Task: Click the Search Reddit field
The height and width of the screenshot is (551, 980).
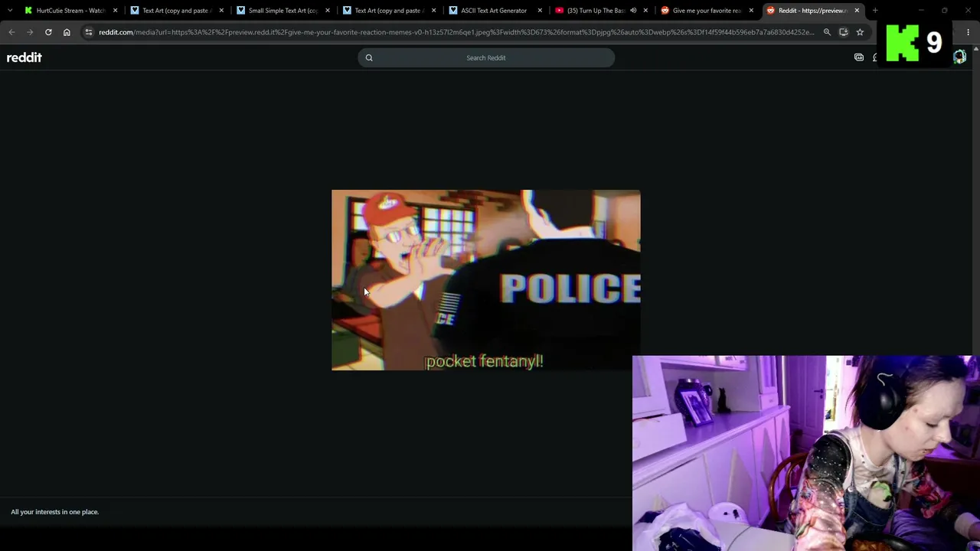Action: click(x=486, y=57)
